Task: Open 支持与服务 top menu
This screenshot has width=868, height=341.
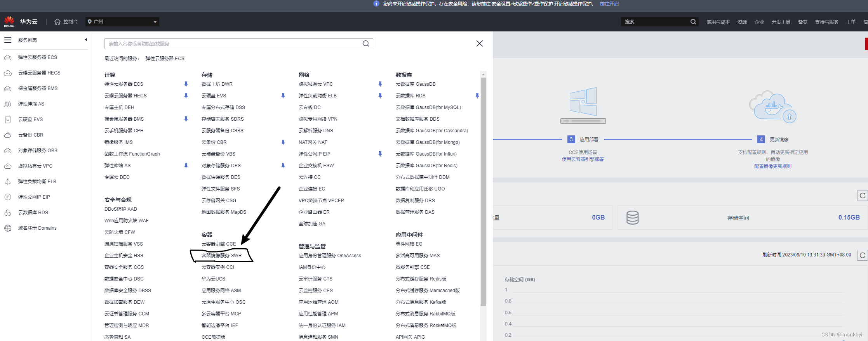Action: point(827,22)
